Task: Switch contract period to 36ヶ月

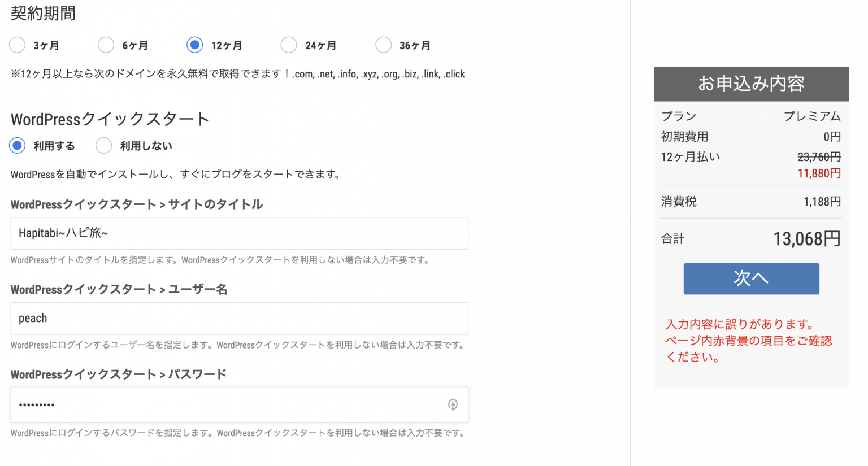Action: (x=384, y=45)
